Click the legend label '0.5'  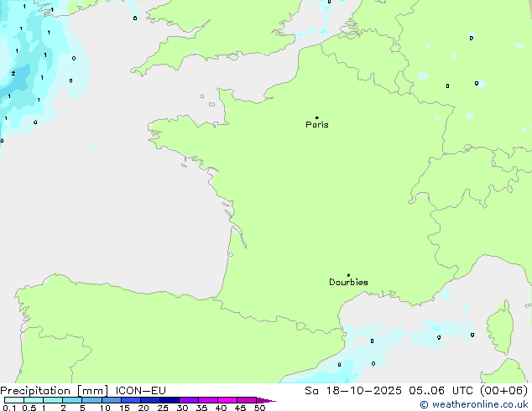[29, 408]
